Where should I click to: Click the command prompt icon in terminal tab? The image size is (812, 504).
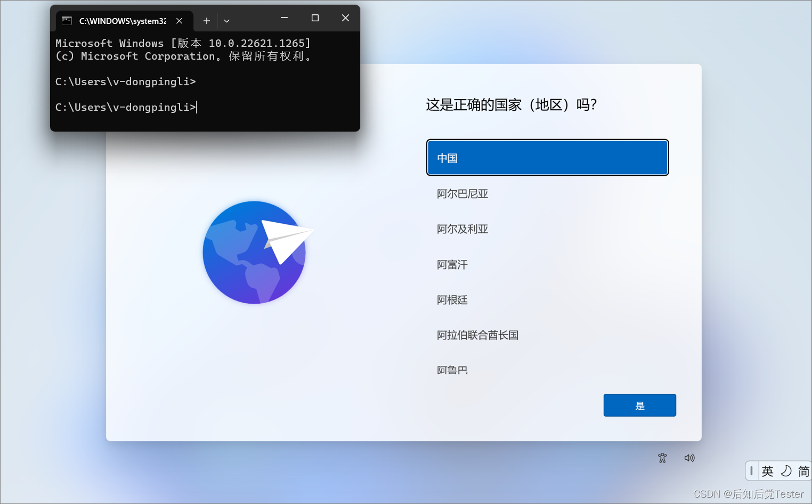point(67,21)
